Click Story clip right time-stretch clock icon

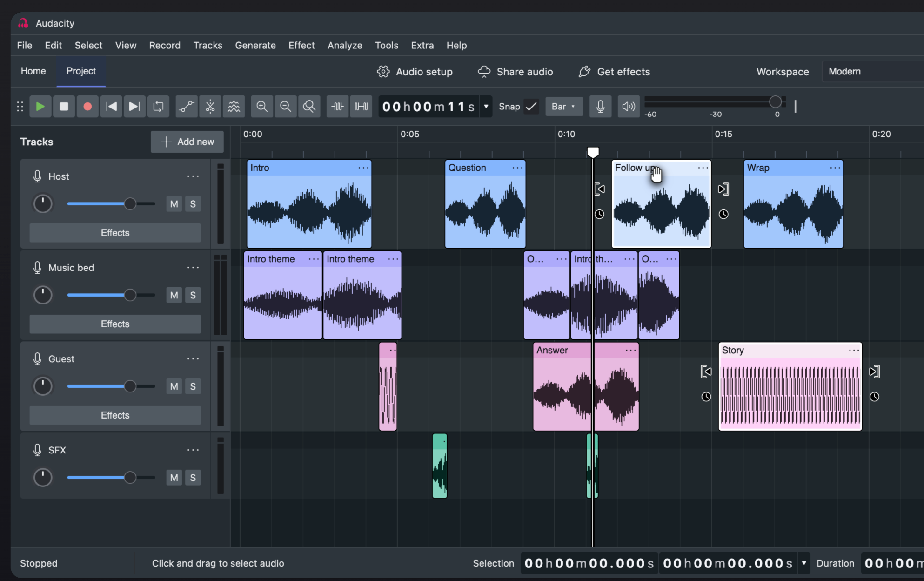point(875,397)
